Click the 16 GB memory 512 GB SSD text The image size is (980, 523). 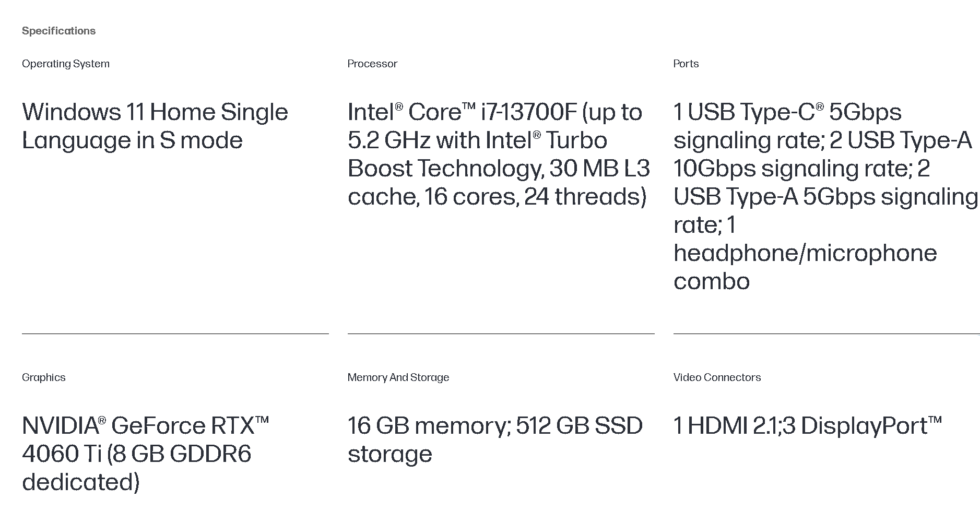(495, 440)
